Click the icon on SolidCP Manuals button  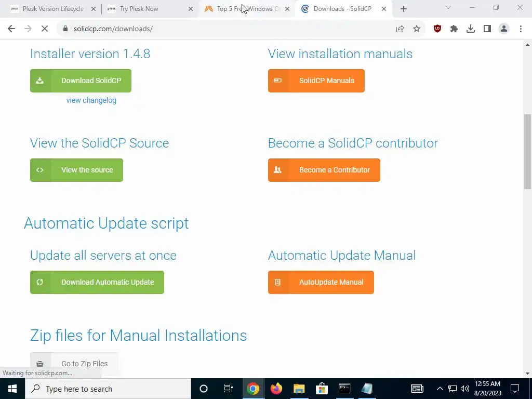pos(278,81)
